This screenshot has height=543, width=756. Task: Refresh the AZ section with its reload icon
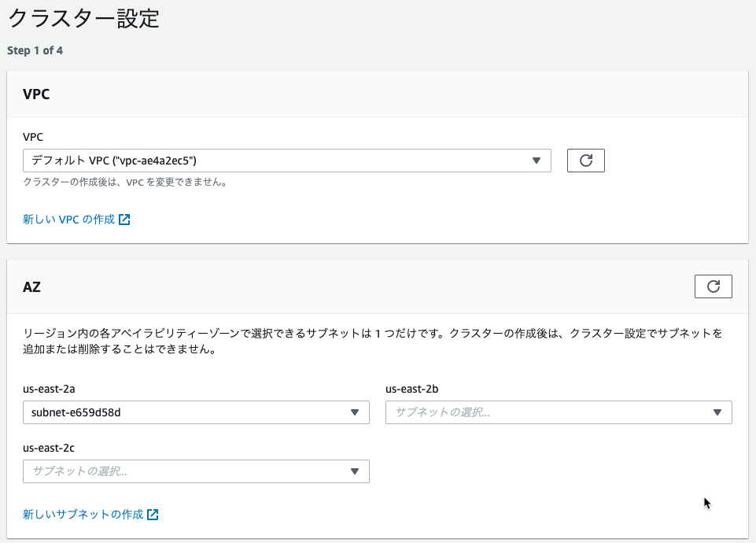point(713,286)
